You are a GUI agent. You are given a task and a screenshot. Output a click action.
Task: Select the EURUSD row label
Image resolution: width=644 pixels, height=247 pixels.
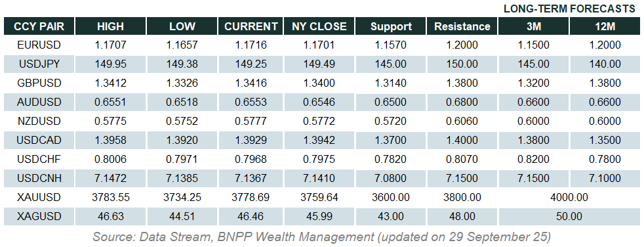tap(39, 45)
